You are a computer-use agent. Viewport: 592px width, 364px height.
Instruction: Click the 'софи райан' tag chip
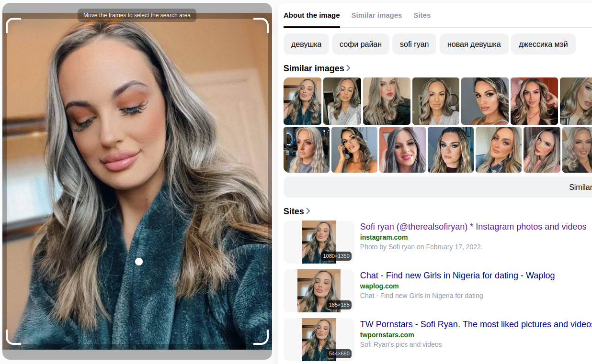coord(361,44)
